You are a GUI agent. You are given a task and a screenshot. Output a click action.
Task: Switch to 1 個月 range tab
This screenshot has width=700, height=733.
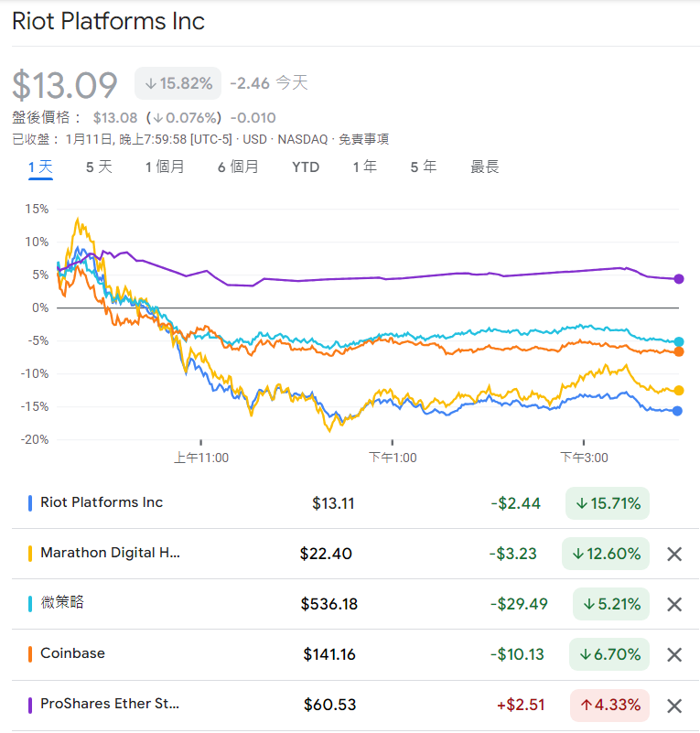(165, 167)
